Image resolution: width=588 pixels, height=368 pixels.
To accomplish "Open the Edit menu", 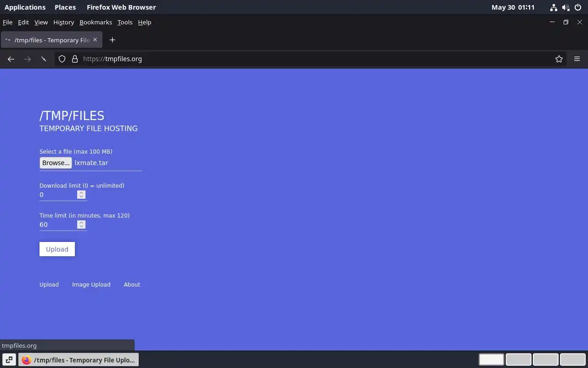I will tap(23, 22).
